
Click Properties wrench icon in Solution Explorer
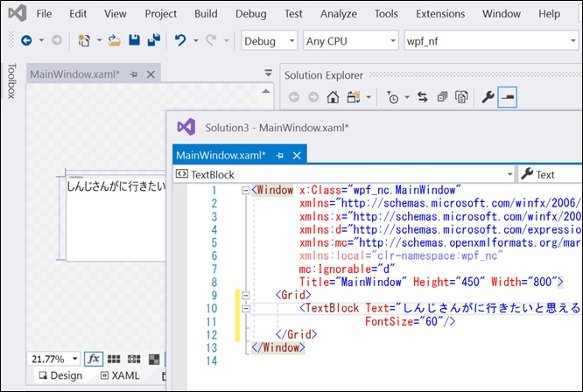(x=488, y=97)
